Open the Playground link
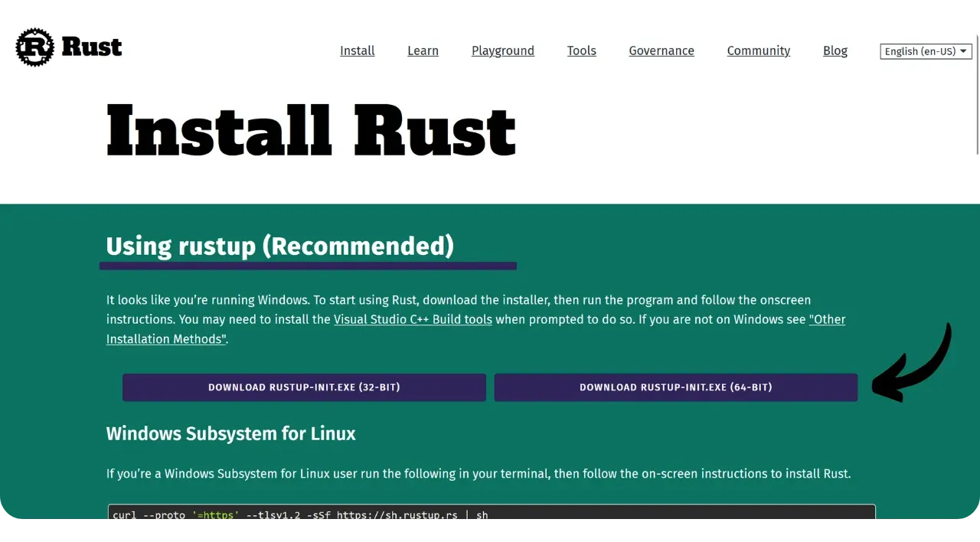 coord(503,51)
